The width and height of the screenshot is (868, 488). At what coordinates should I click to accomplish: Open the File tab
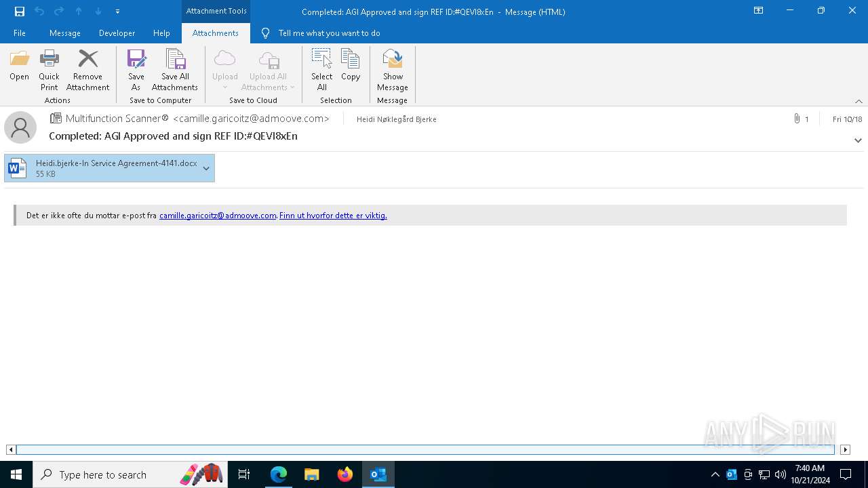20,33
